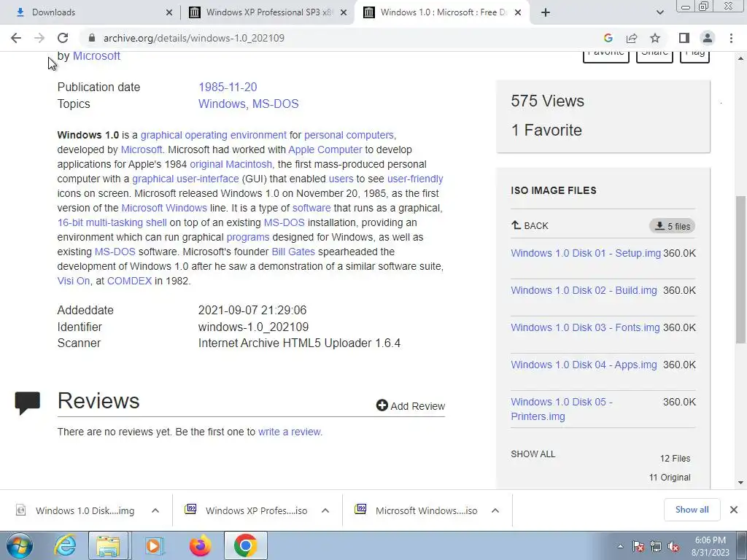
Task: Download Windows 1.0 Disk 04 Apps.img
Action: click(584, 365)
